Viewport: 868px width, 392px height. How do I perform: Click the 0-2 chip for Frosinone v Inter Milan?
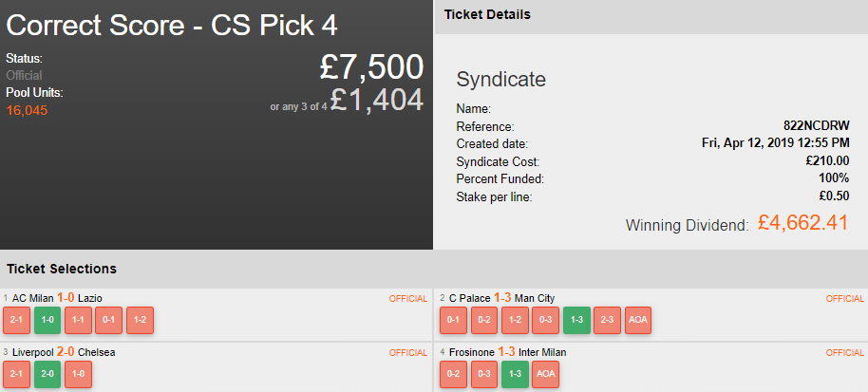click(453, 375)
